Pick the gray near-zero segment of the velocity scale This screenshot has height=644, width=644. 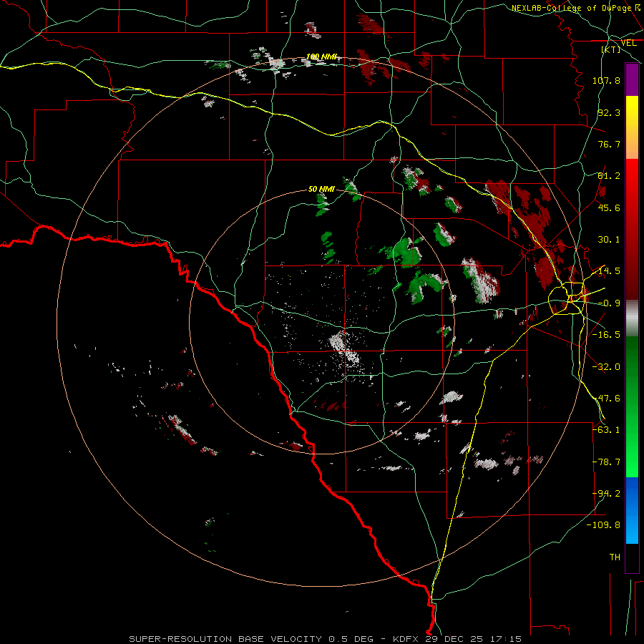pos(632,318)
